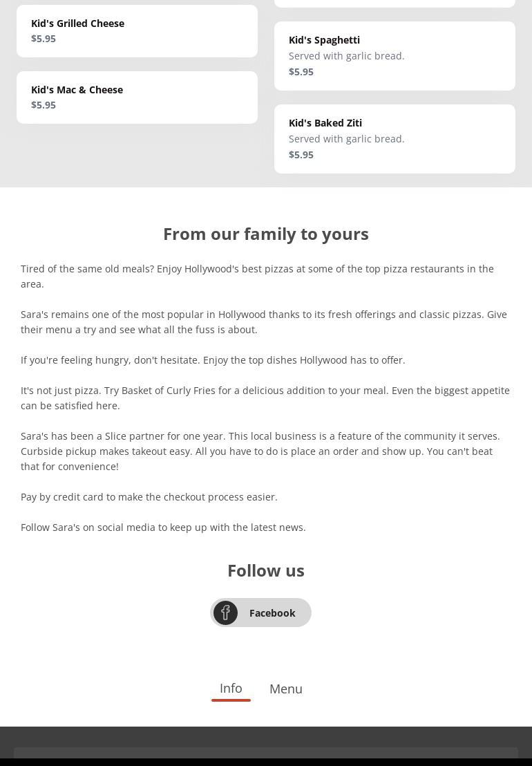Click the Kid's Grilled Cheese $5.95 price

[44, 39]
